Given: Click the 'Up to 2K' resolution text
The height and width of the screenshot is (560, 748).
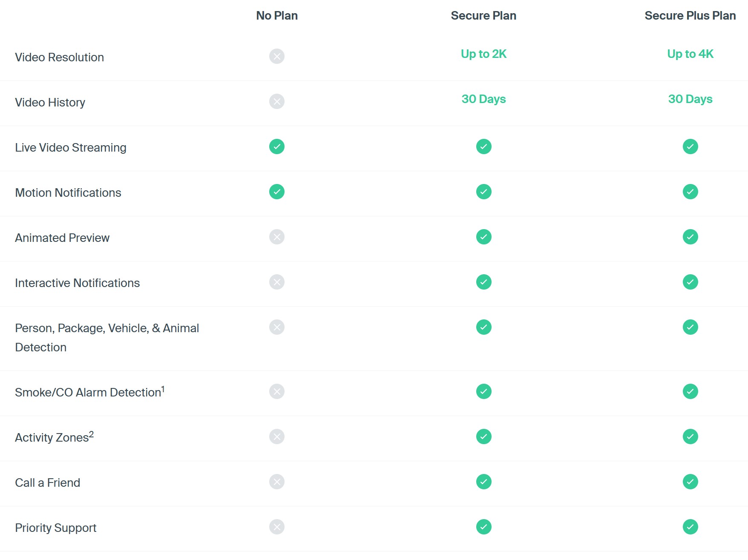Looking at the screenshot, I should pyautogui.click(x=483, y=54).
